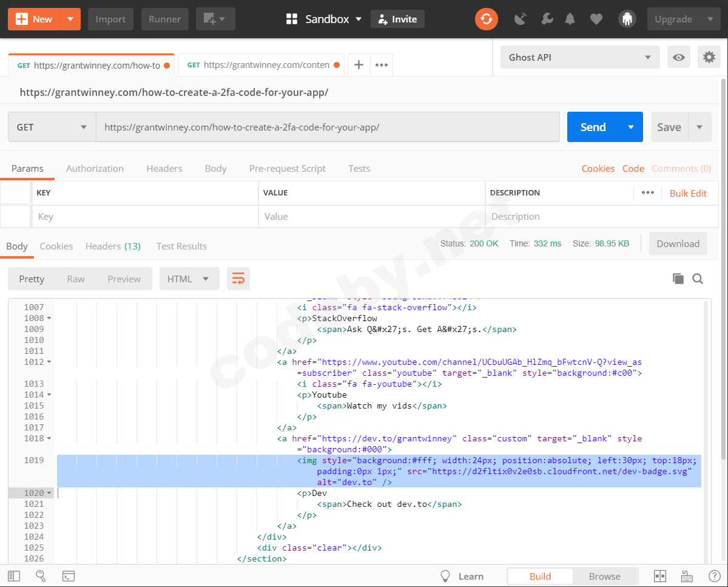Open the HTML format dropdown

189,279
